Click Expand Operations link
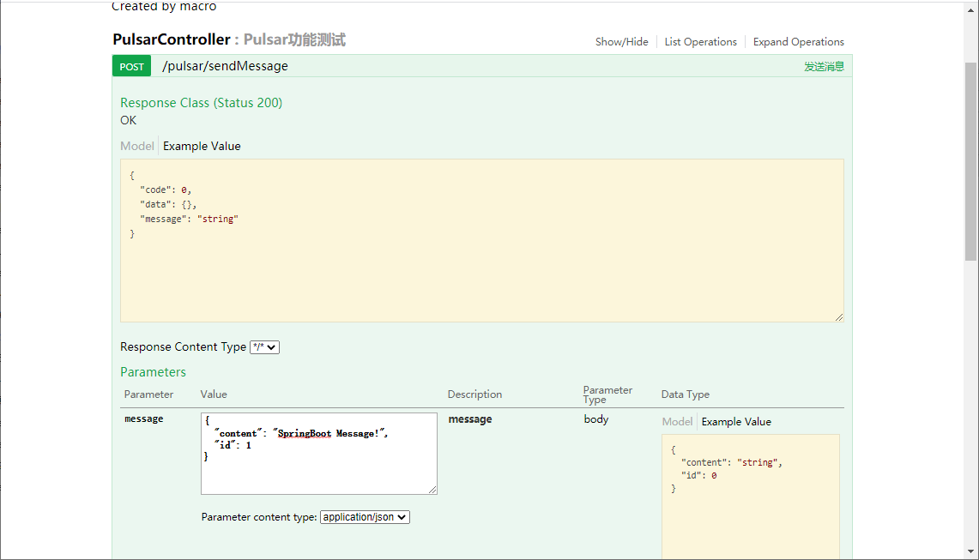The width and height of the screenshot is (979, 560). click(x=798, y=42)
